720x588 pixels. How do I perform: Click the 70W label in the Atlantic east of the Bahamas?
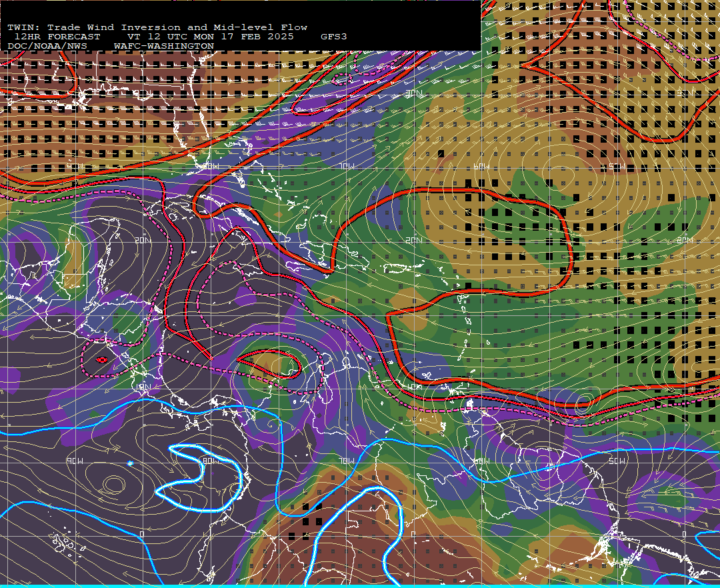point(347,166)
